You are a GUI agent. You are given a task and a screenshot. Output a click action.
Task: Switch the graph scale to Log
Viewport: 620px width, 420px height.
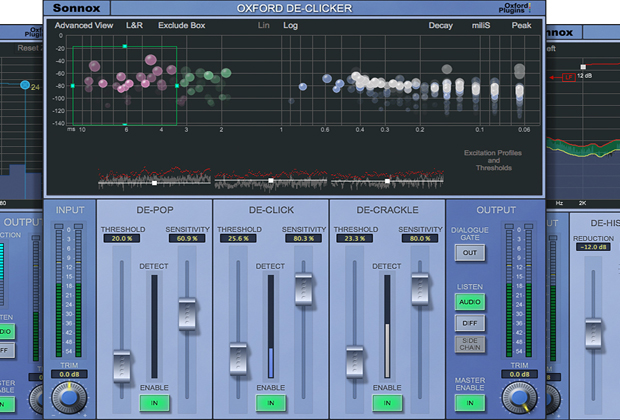(291, 24)
